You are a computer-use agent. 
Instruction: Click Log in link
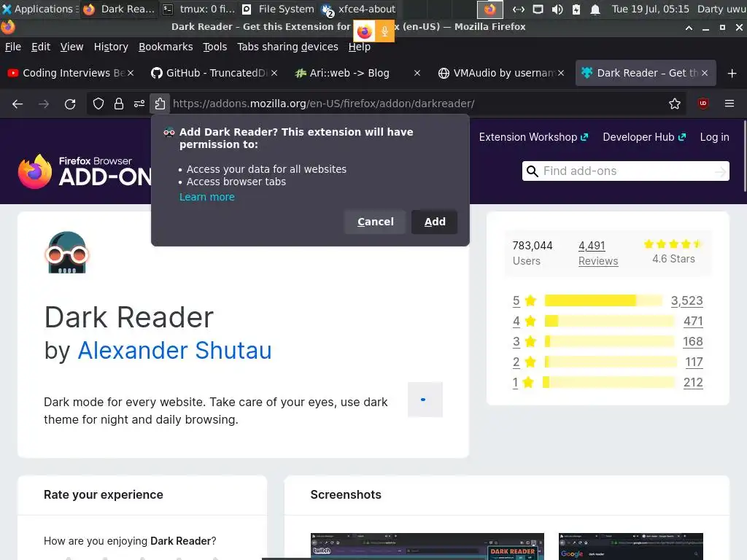coord(714,137)
